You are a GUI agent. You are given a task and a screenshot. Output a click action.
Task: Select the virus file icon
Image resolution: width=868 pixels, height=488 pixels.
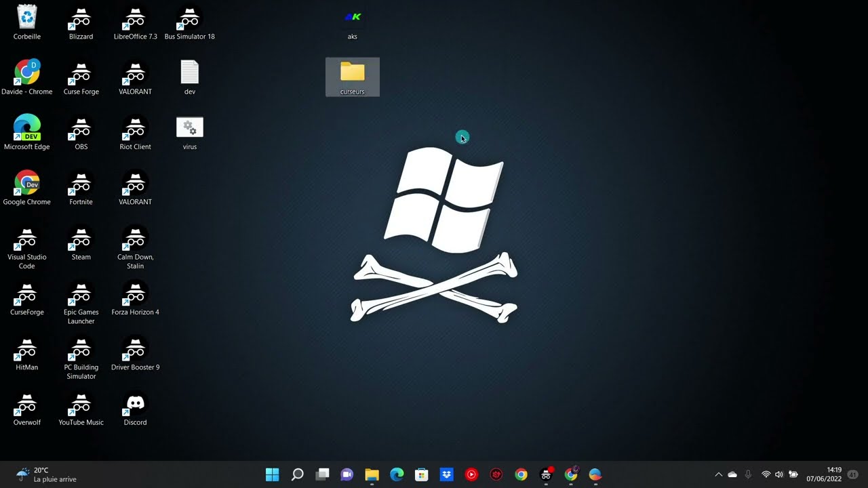pos(190,132)
